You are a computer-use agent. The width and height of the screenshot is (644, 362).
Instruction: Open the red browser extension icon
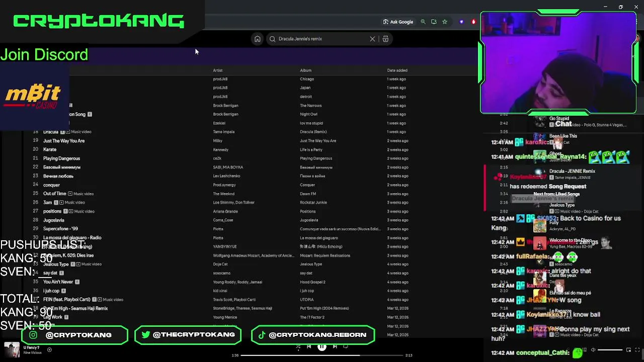coord(473,22)
